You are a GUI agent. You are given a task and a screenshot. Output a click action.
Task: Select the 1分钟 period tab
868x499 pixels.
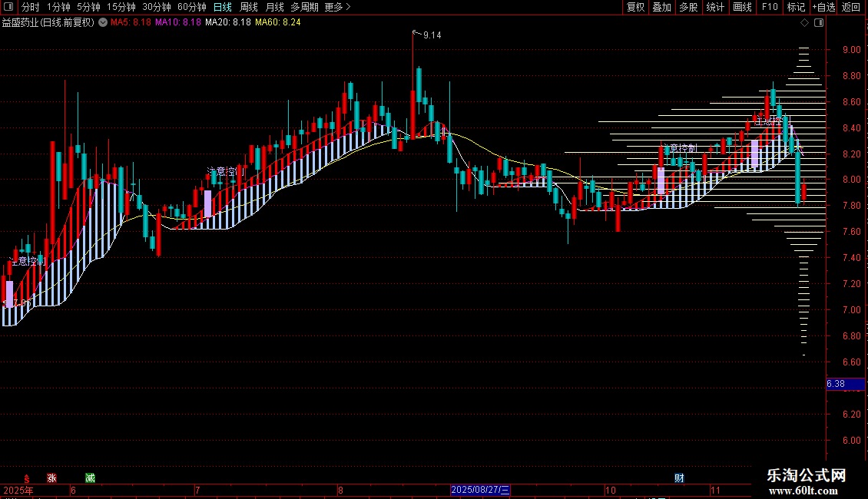click(x=58, y=7)
